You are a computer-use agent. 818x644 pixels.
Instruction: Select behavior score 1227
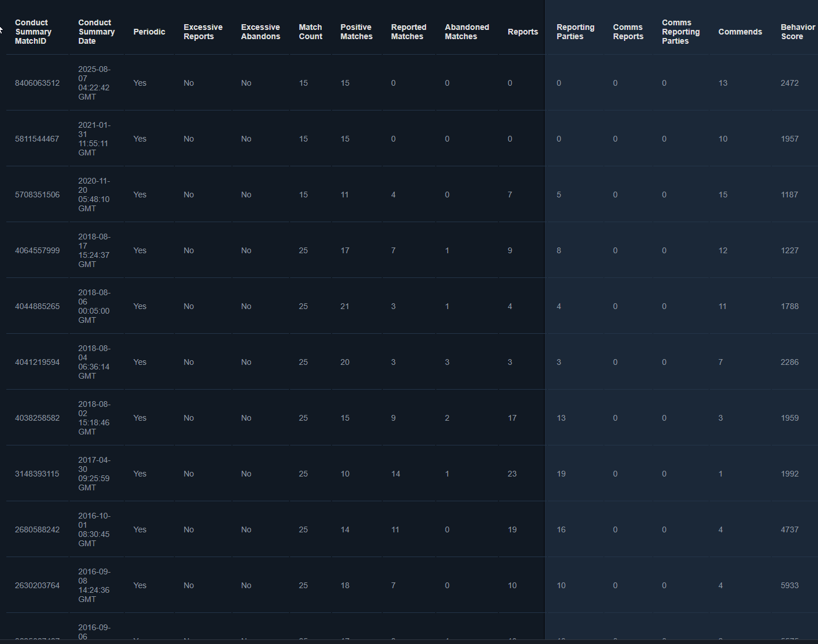[790, 250]
